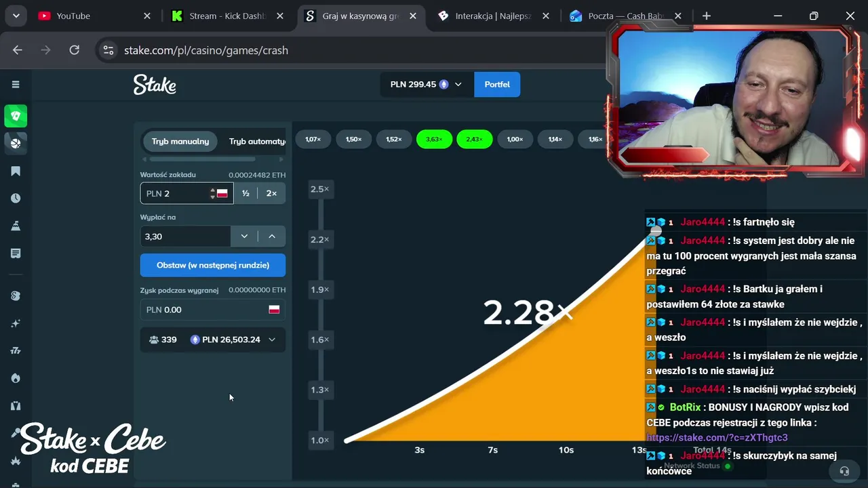Click the browser back arrow
The height and width of the screenshot is (488, 868).
pos(18,50)
